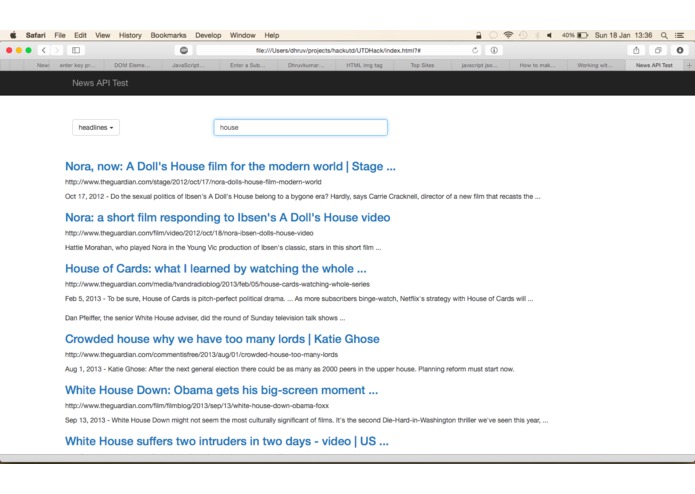The width and height of the screenshot is (695, 494).
Task: Open the Share icon in toolbar
Action: tap(636, 50)
